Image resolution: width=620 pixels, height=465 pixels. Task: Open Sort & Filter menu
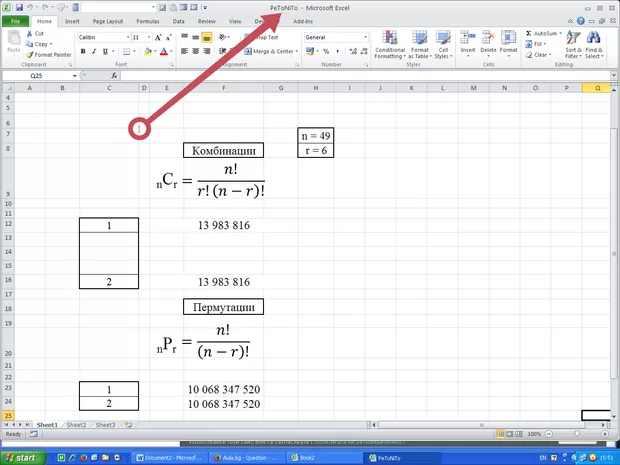[x=573, y=45]
